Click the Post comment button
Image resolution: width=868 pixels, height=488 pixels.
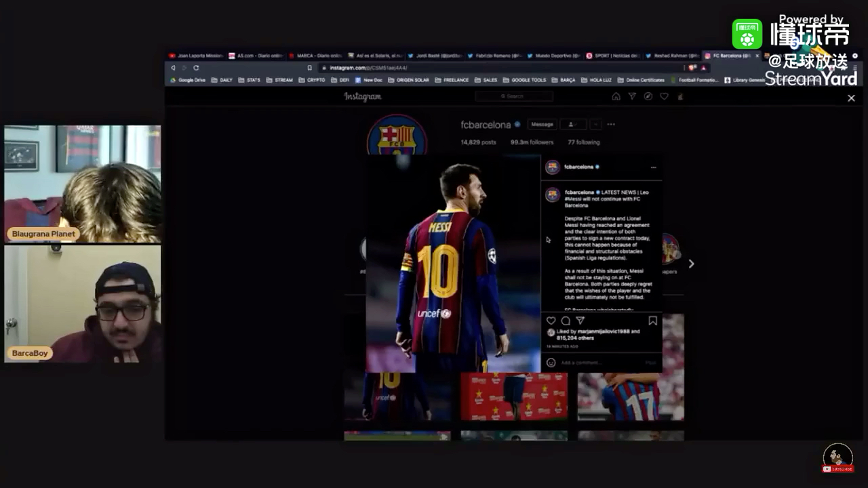coord(651,363)
